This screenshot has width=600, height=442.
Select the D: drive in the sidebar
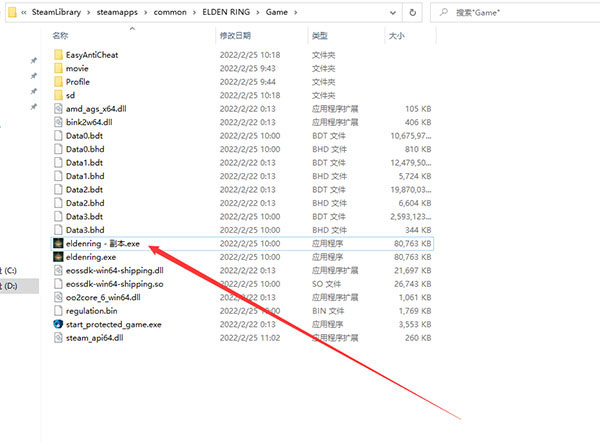tap(14, 286)
